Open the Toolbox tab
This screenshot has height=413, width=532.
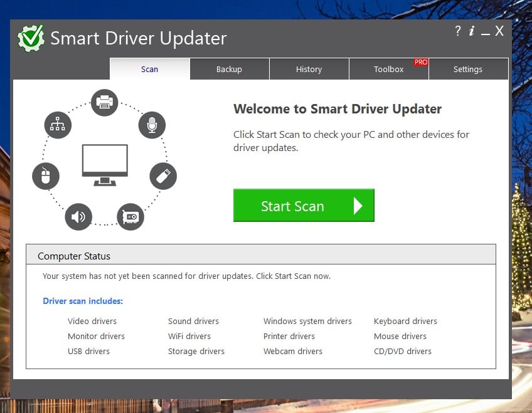pyautogui.click(x=389, y=69)
